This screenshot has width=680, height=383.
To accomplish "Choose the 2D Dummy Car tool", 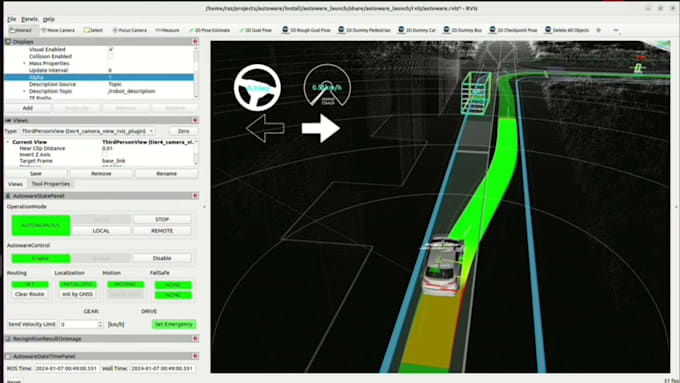I will point(417,30).
